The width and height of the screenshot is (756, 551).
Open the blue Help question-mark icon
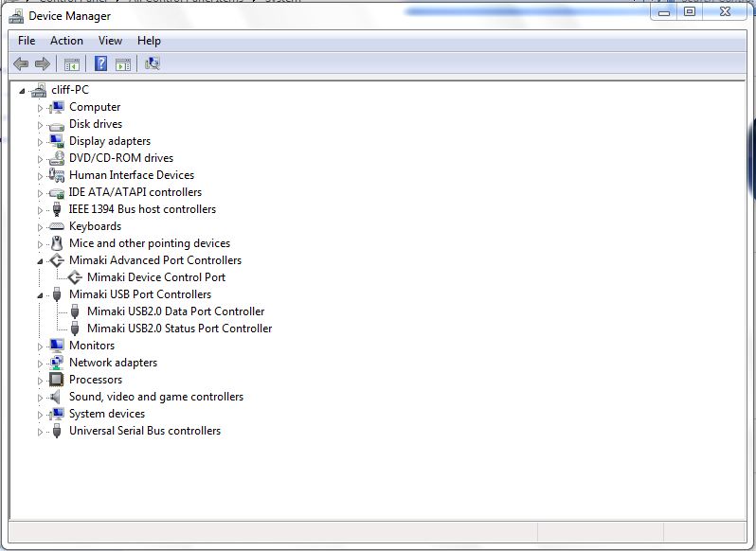pos(100,63)
